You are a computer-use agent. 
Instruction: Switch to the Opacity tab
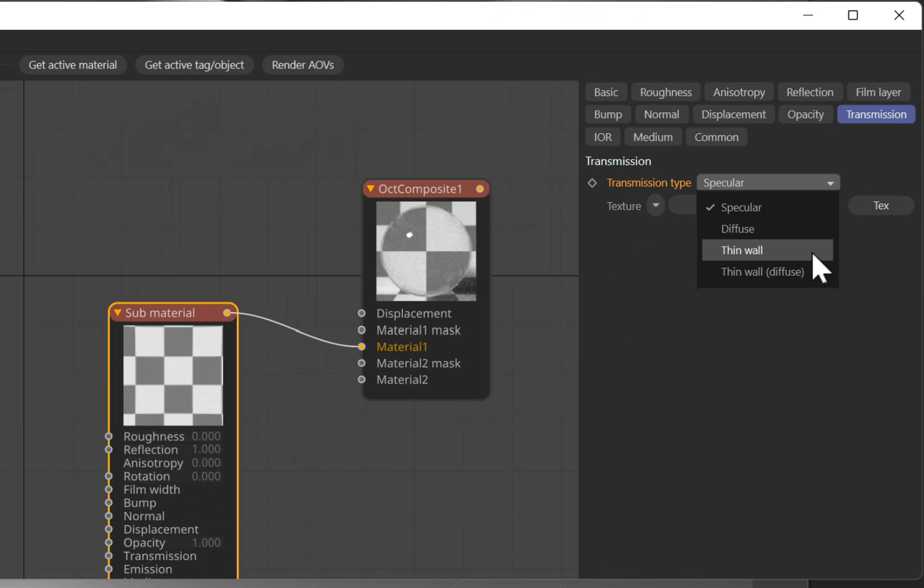[806, 114]
